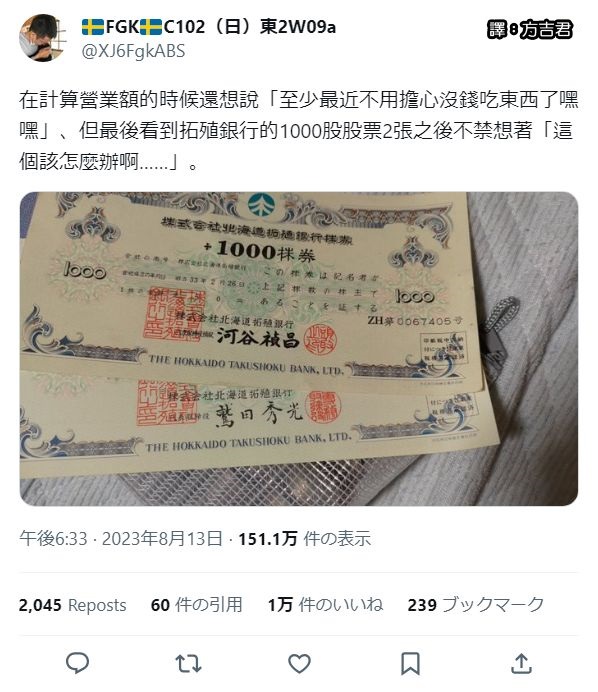Open the 2,045 Reposts list
Viewport: 598px width, 692px height.
click(x=72, y=605)
